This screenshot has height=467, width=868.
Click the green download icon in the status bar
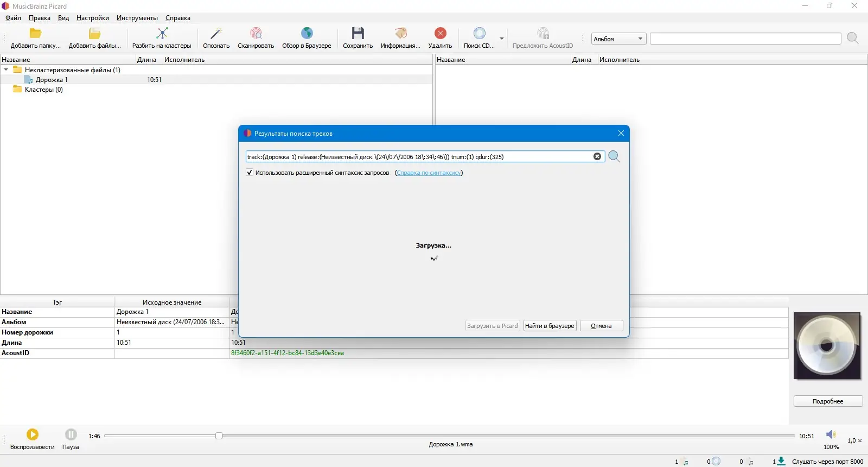click(x=781, y=461)
